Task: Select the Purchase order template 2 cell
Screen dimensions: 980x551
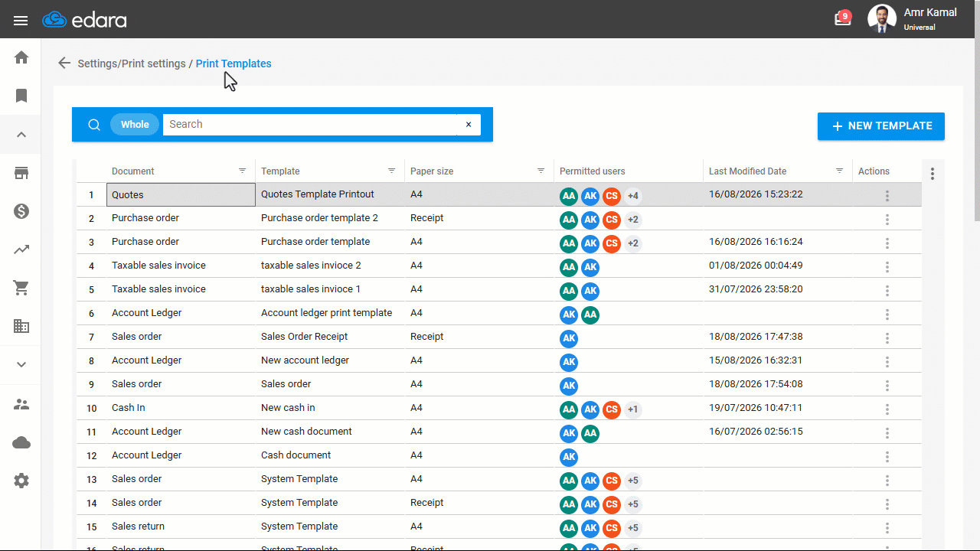Action: point(330,218)
